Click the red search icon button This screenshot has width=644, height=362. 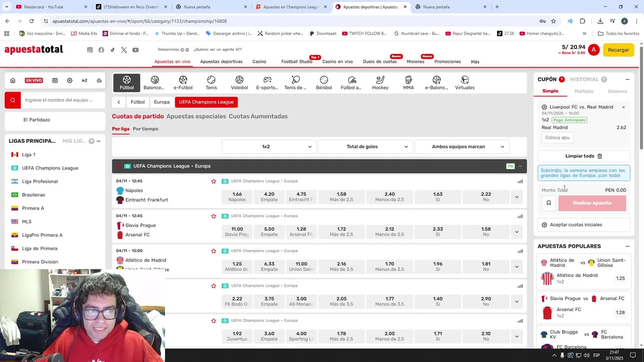click(13, 100)
